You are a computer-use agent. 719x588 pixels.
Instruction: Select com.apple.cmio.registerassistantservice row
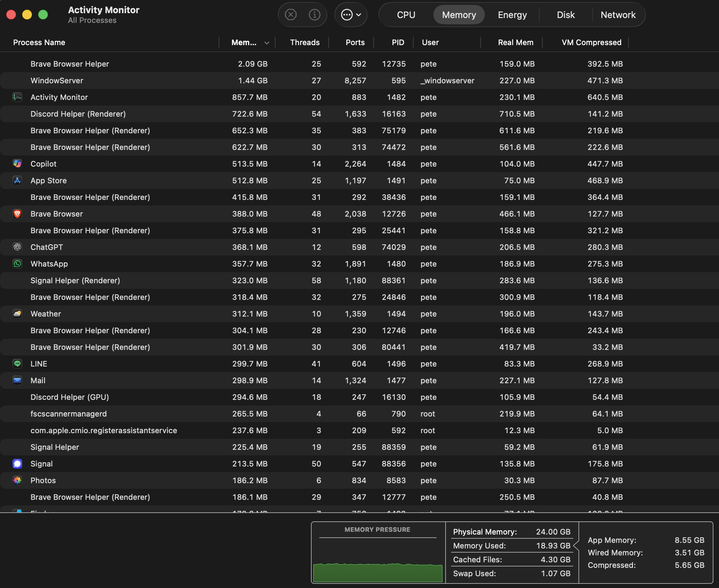[x=359, y=430]
